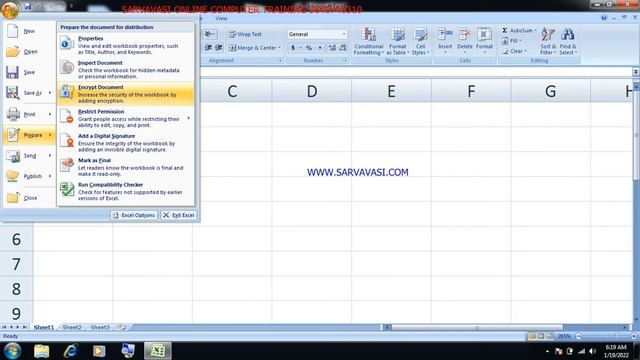Click the Excel Options button
The image size is (640, 360).
[x=134, y=215]
